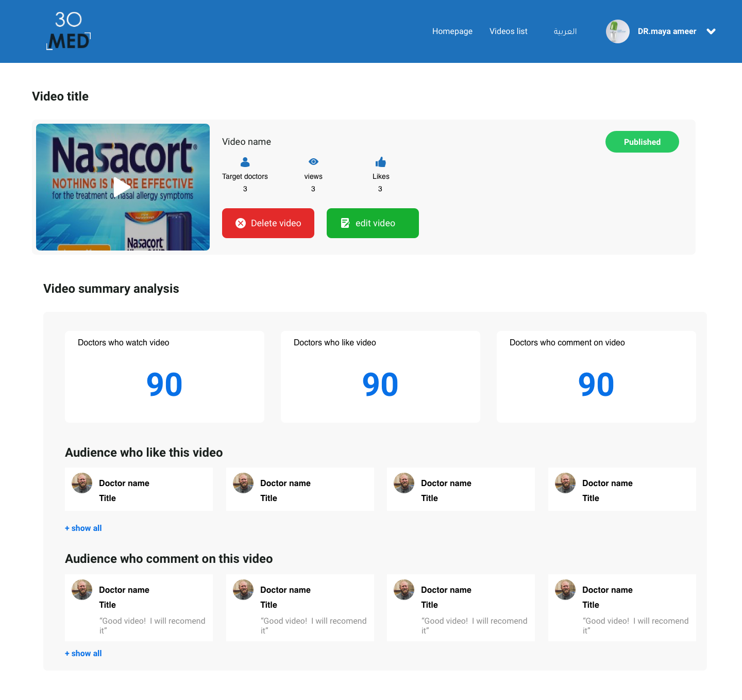
Task: Show all audience who like video
Action: pos(83,528)
